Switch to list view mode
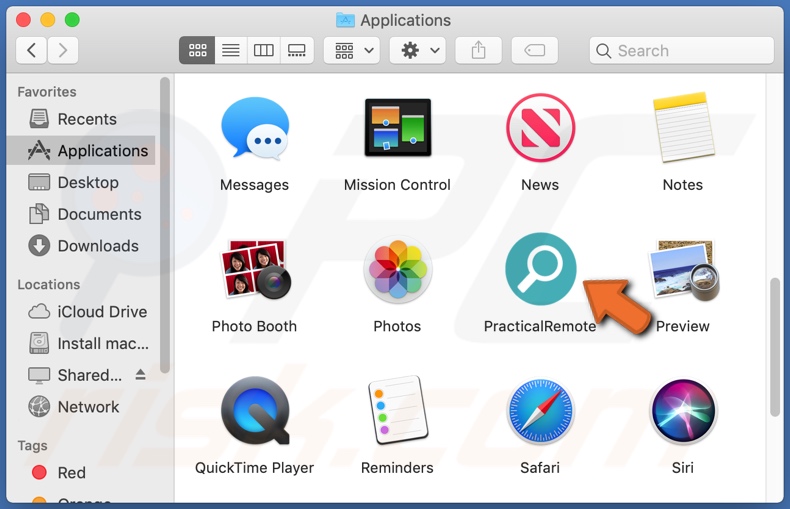The height and width of the screenshot is (509, 790). 230,50
